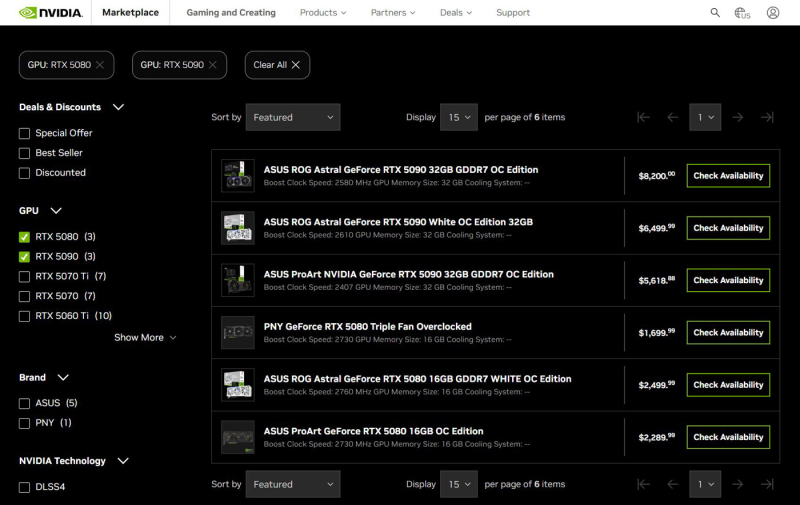Open the ROG Astral RTX 5090 32GB GDDR7 thumbnail
This screenshot has width=800, height=505.
[238, 175]
